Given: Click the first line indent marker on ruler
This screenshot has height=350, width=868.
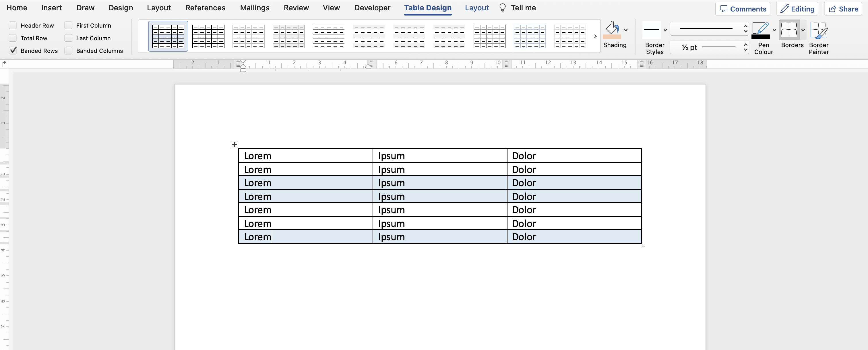Looking at the screenshot, I should (243, 61).
